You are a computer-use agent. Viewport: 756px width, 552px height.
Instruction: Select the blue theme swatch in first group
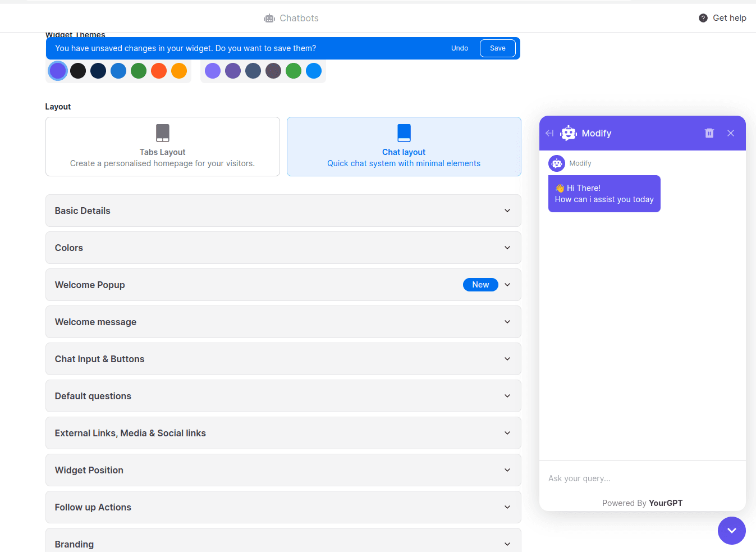pos(118,71)
